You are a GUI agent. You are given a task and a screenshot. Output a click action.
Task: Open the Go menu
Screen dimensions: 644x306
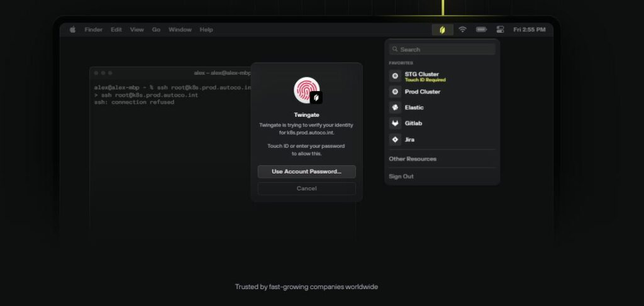(156, 30)
